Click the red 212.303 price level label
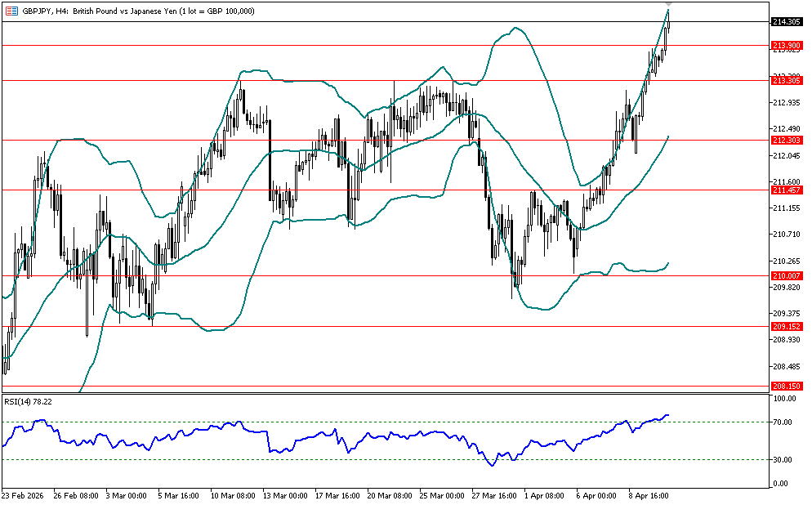The width and height of the screenshot is (812, 505). click(x=785, y=141)
